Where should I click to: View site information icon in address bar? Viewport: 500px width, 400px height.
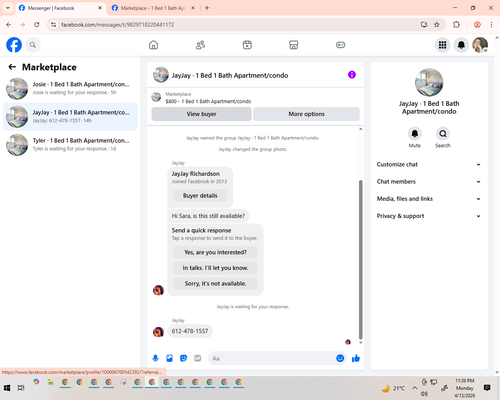[53, 25]
